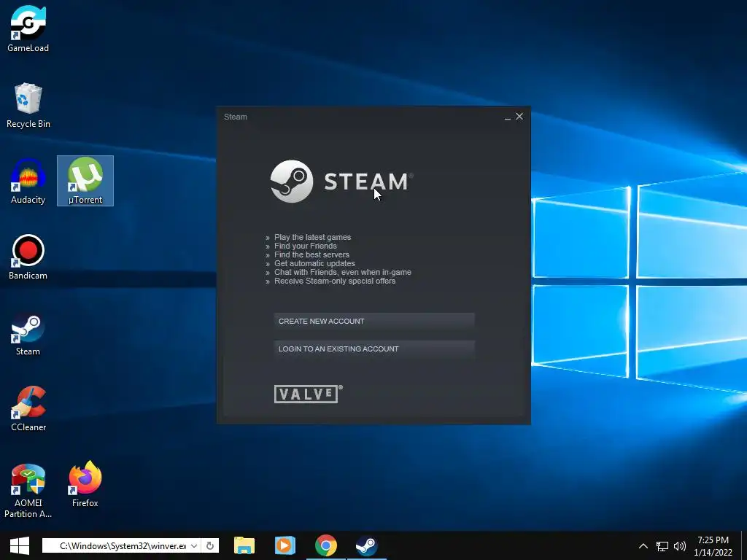Image resolution: width=747 pixels, height=560 pixels.
Task: Click 'Find the best servers' text
Action: click(x=311, y=254)
